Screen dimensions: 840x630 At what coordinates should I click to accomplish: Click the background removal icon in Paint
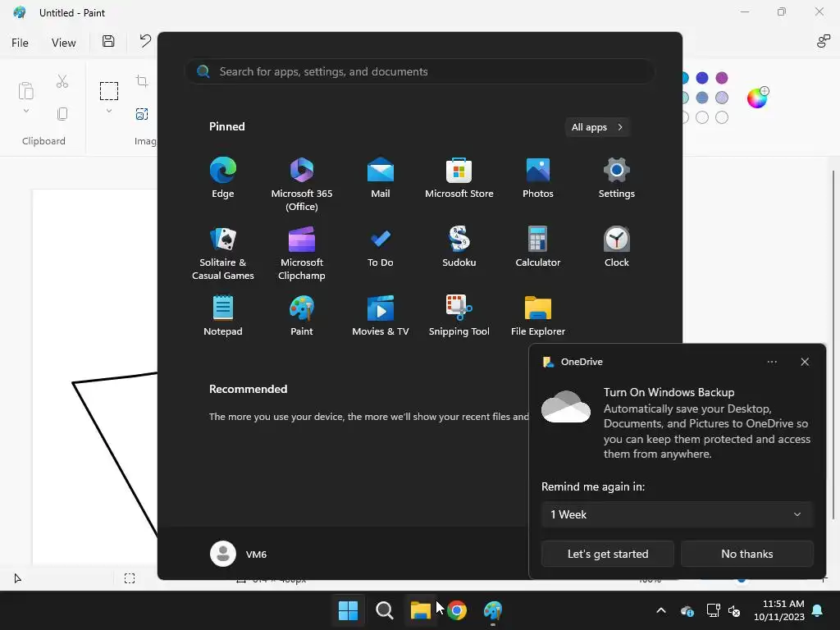[142, 113]
